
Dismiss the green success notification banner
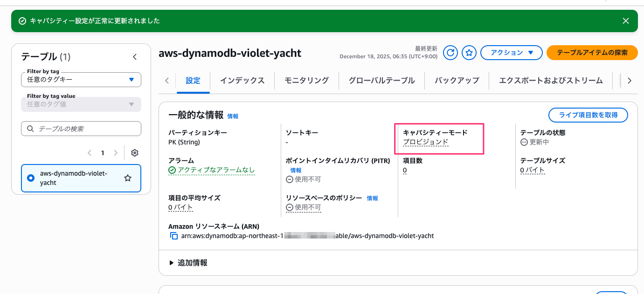click(626, 21)
